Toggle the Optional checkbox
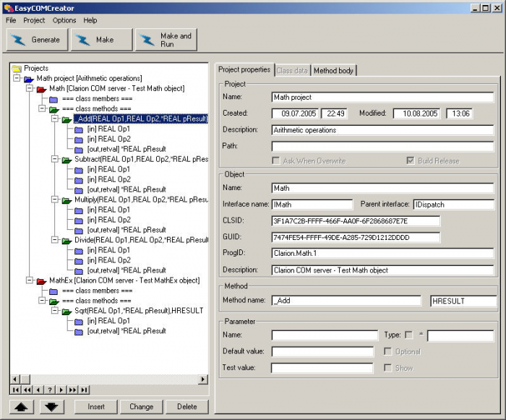Screen dimensions: 506x420 (387, 351)
